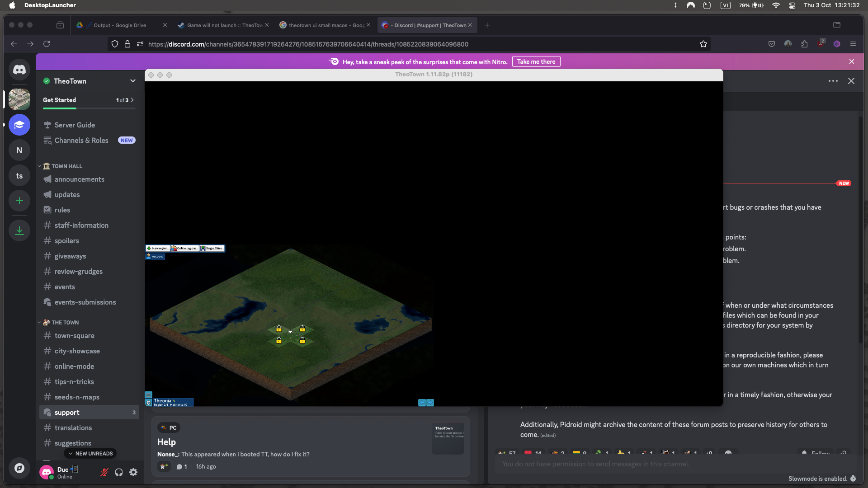Viewport: 868px width, 488px height.
Task: Open Channels & Roles
Action: click(89, 140)
